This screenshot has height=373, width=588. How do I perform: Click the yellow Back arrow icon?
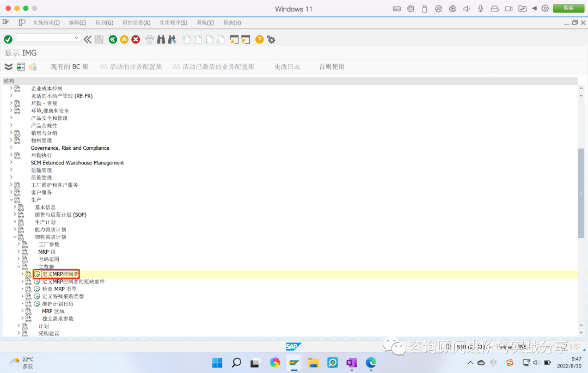tap(124, 39)
